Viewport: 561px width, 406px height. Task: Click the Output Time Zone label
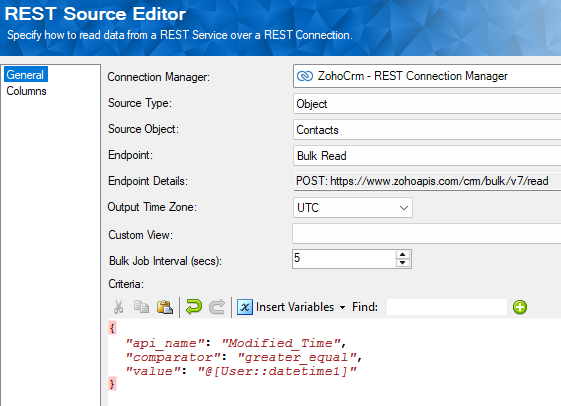[x=152, y=207]
